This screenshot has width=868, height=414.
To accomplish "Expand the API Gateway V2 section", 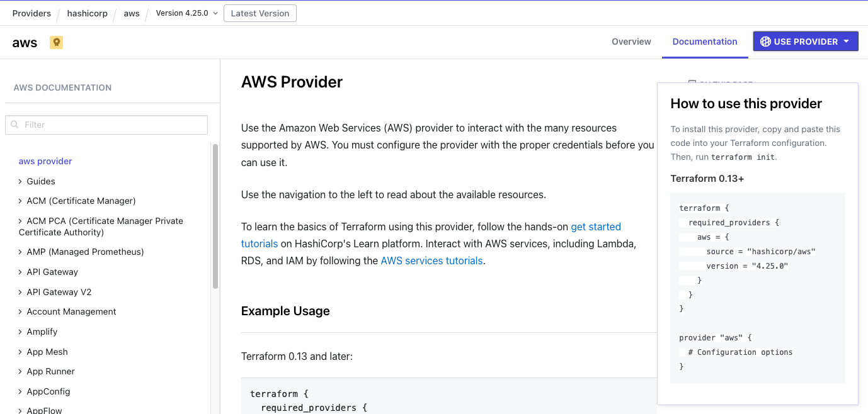I will click(x=21, y=292).
